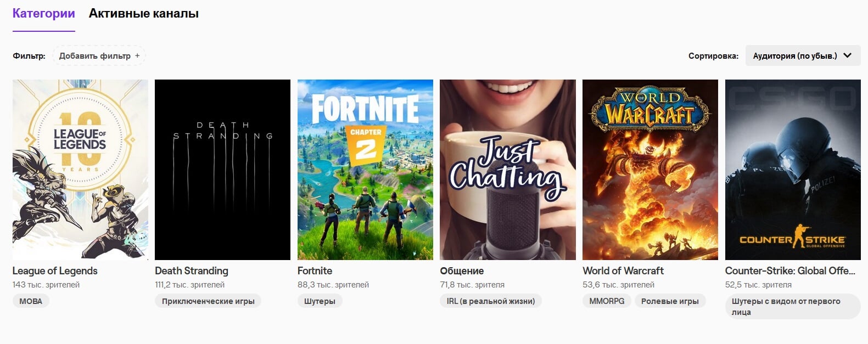
Task: Click the MOBA tag
Action: pyautogui.click(x=31, y=301)
